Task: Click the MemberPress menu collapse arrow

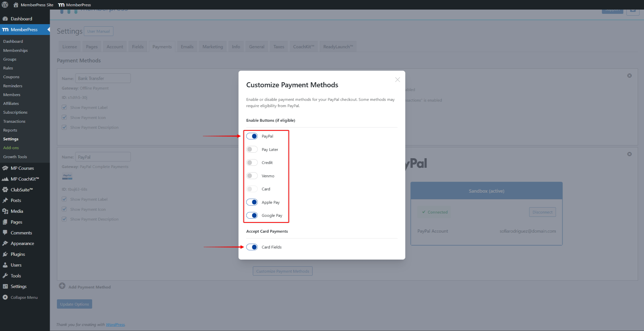Action: tap(49, 29)
